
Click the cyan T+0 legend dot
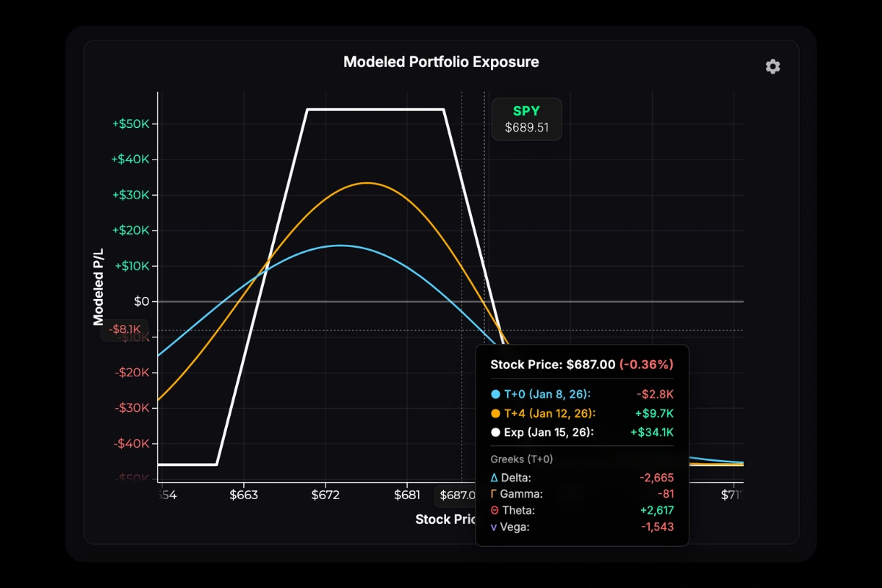pos(495,394)
